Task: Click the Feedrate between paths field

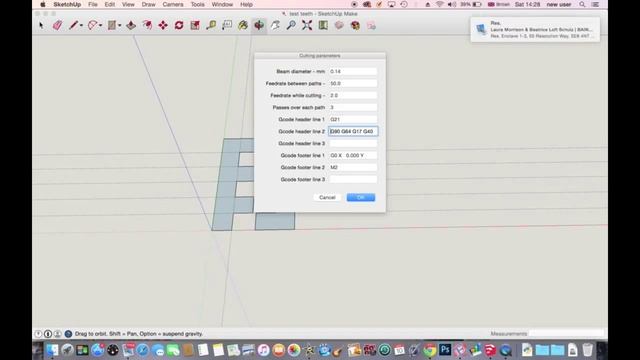Action: click(x=353, y=83)
